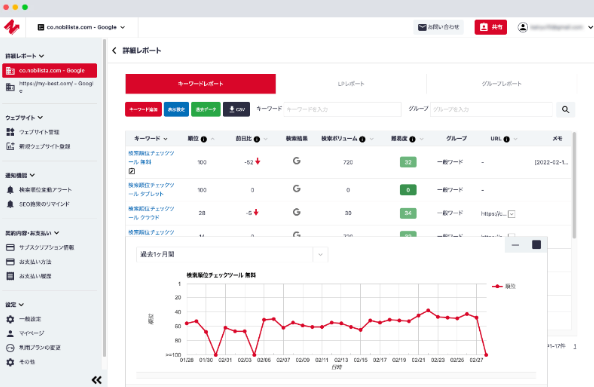Go back using the arrow beside 詳細レポート

coord(114,50)
